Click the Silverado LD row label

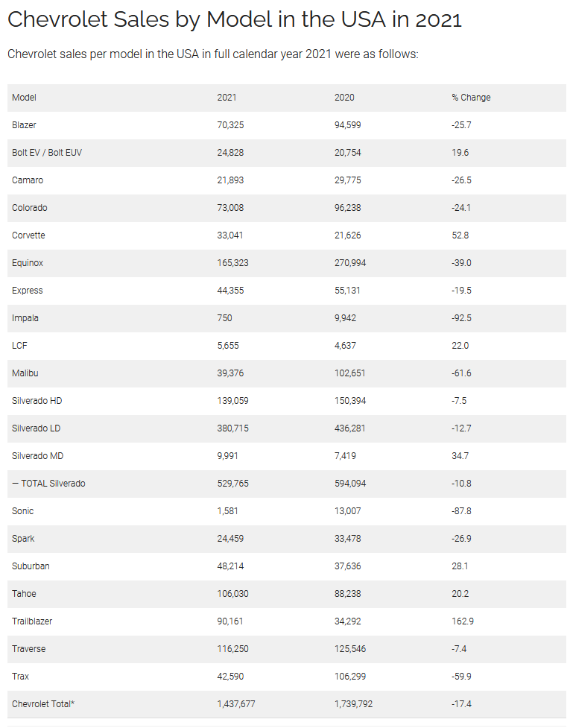(37, 428)
